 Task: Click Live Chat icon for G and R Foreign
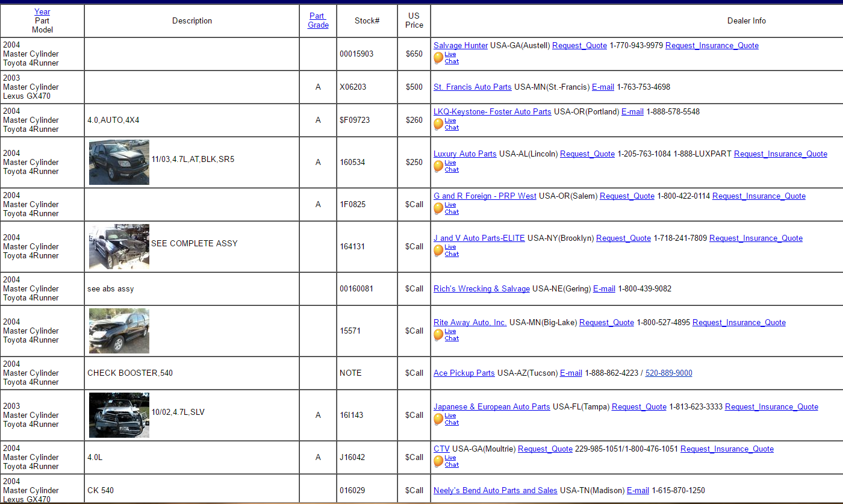pos(438,208)
